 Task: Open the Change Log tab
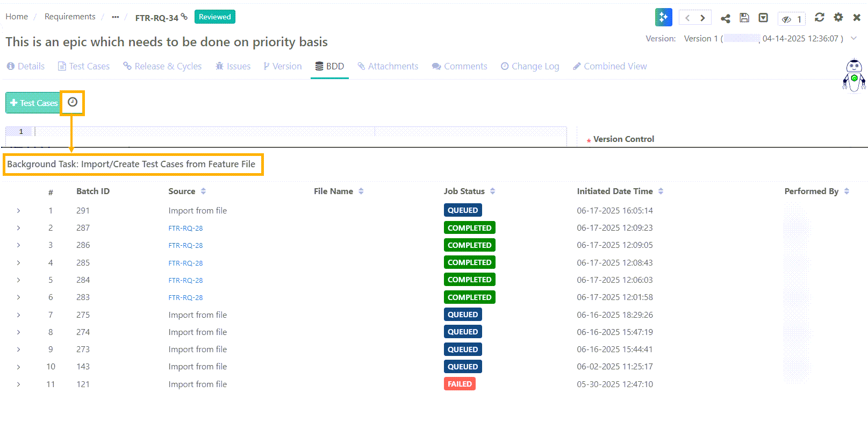tap(530, 66)
